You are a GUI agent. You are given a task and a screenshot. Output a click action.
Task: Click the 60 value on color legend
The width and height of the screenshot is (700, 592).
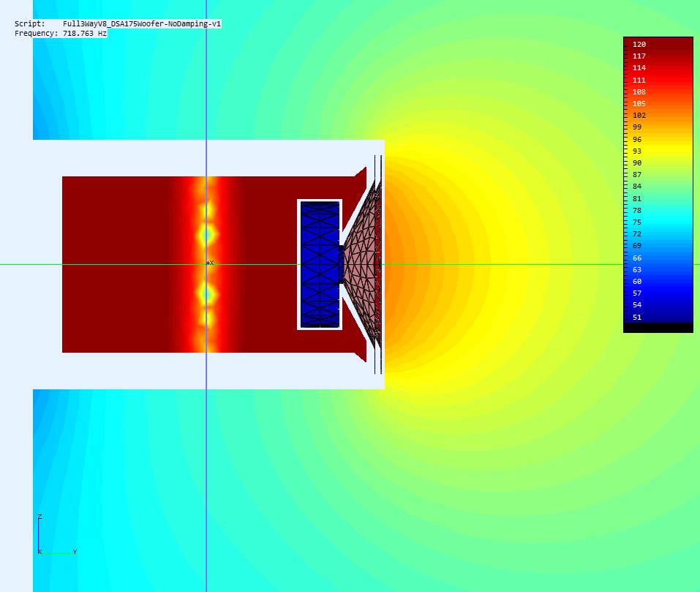click(x=637, y=281)
